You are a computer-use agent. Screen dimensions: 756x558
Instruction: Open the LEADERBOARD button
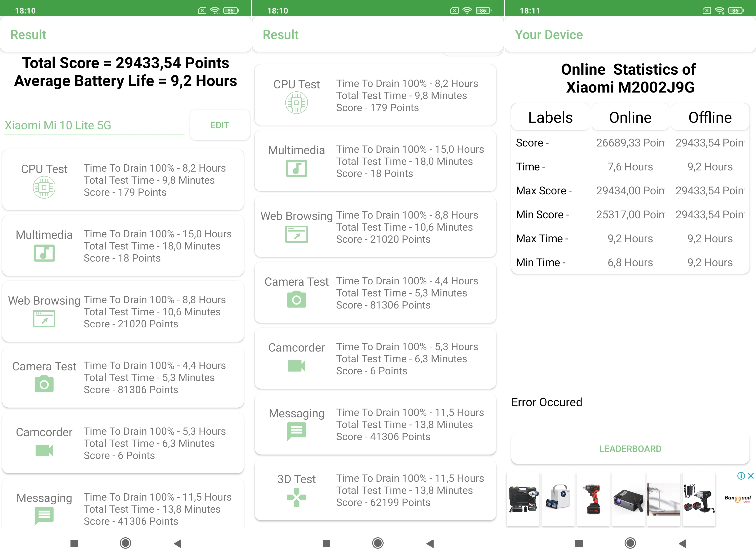630,448
